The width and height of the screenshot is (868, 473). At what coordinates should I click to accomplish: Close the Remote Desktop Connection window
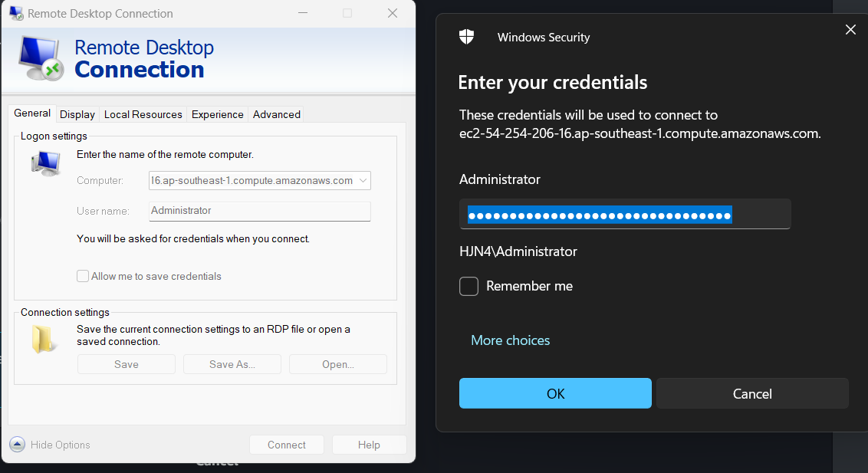[393, 13]
